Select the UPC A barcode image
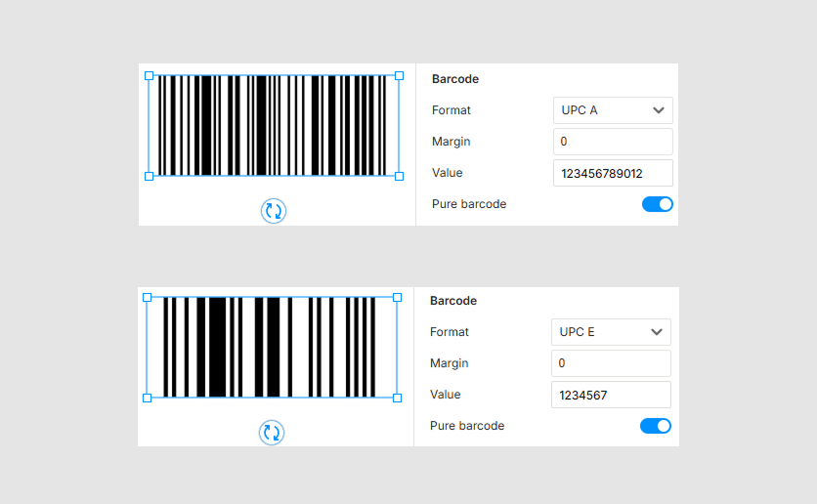Image resolution: width=817 pixels, height=504 pixels. (x=274, y=126)
